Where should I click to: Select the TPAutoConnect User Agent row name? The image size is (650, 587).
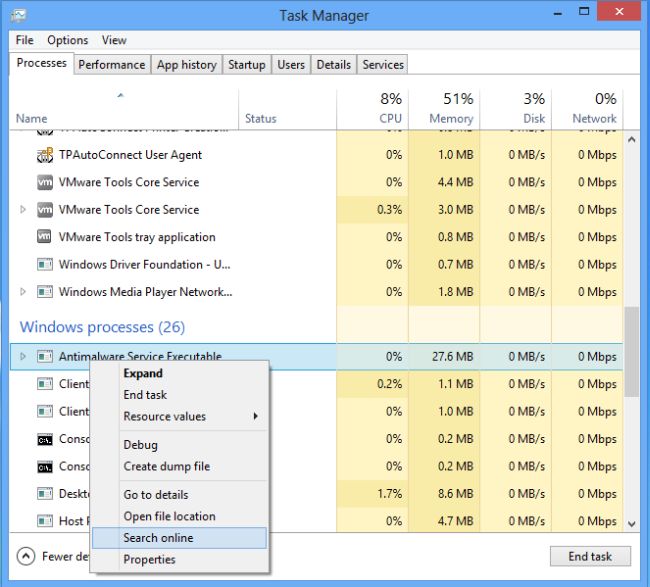[130, 155]
